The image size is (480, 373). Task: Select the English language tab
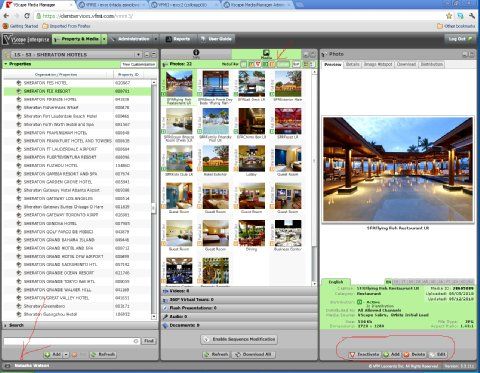[336, 282]
